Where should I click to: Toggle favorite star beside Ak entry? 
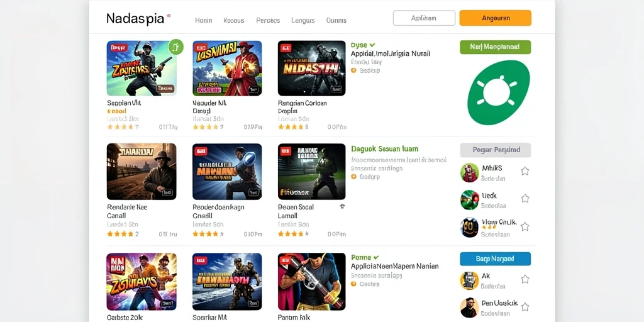tap(525, 280)
